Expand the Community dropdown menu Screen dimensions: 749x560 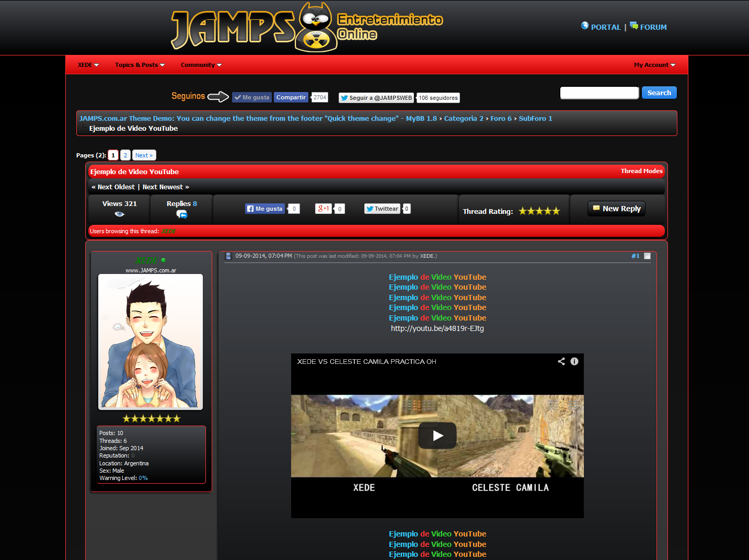(201, 65)
